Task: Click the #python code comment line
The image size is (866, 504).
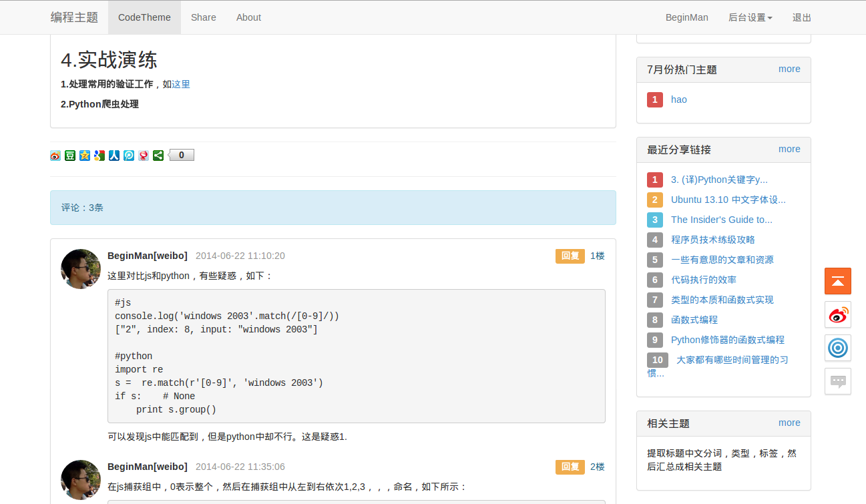Action: [134, 356]
